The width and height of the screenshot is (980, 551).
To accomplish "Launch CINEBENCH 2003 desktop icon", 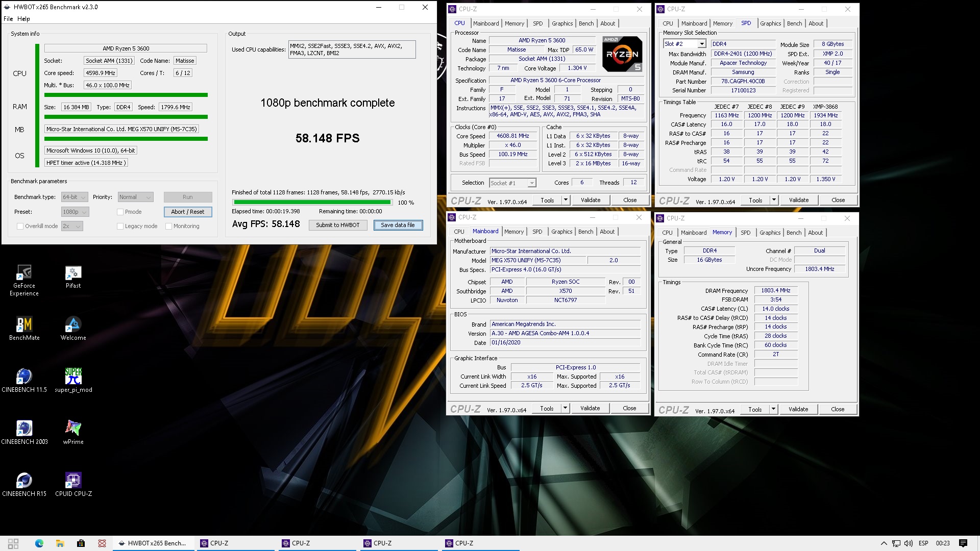I will pos(24,433).
